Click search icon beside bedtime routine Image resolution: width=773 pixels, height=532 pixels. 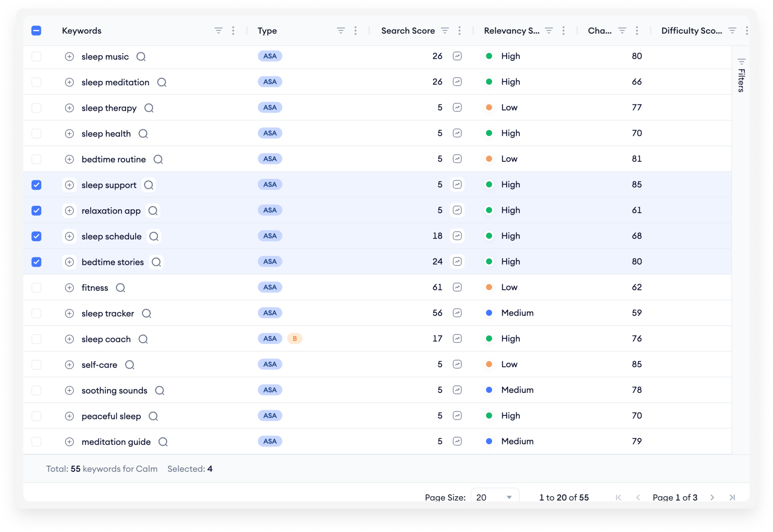coord(158,159)
